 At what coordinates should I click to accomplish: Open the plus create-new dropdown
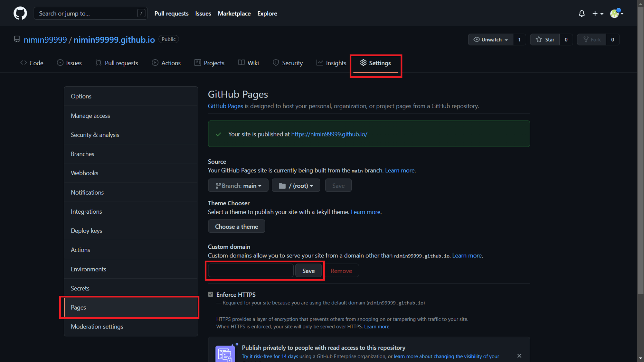pos(598,14)
